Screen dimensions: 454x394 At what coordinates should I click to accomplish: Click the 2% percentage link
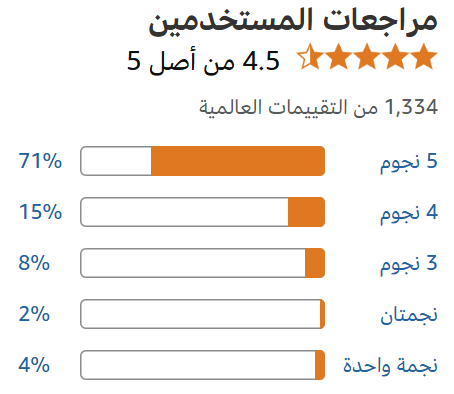34,314
